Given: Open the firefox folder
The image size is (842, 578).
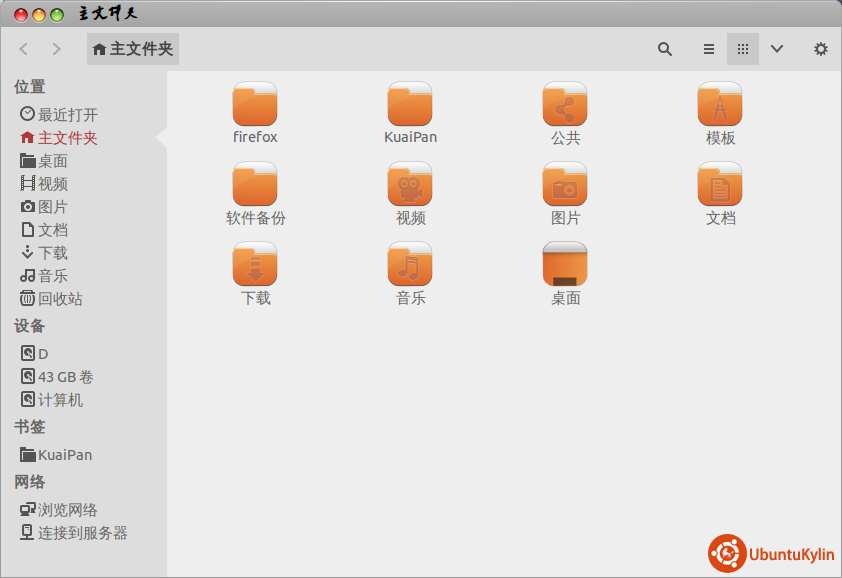Looking at the screenshot, I should (255, 105).
